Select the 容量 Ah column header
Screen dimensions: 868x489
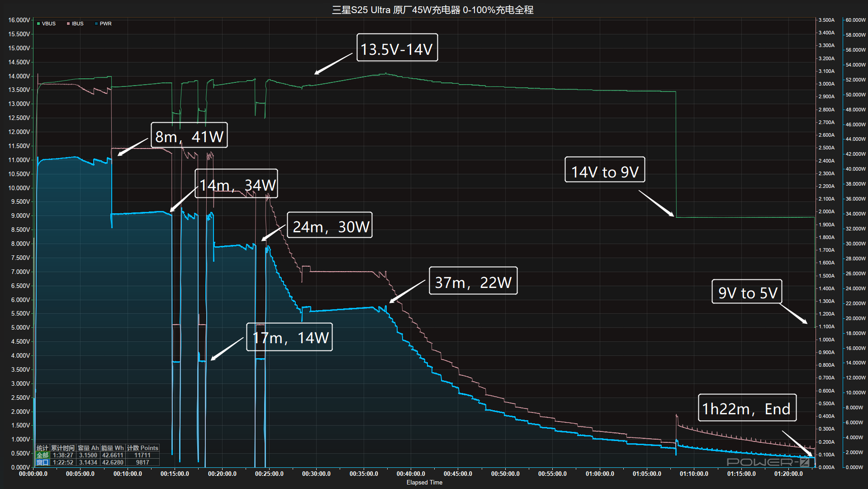click(88, 448)
